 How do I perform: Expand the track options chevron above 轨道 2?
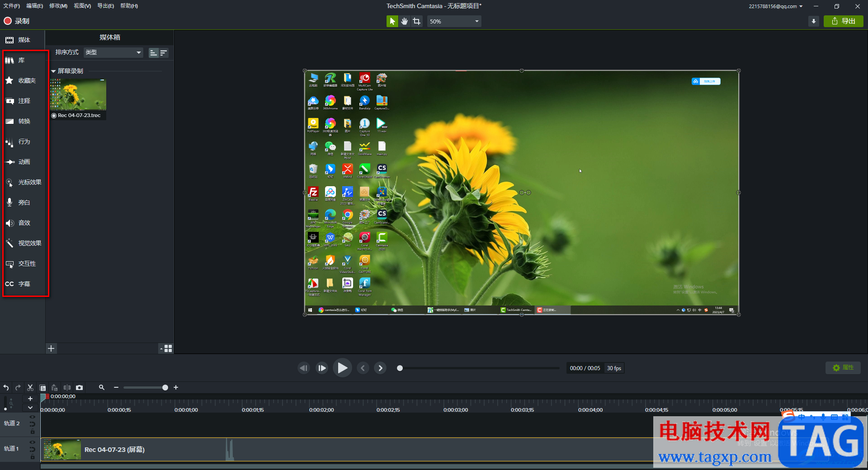click(x=30, y=408)
